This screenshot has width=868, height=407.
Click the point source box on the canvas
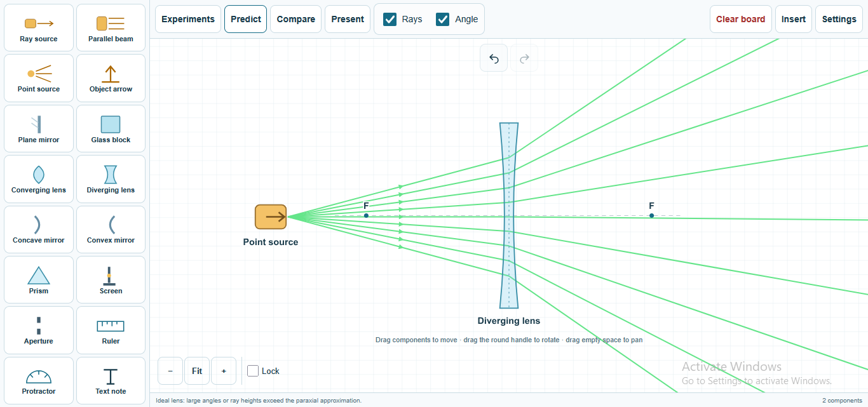[x=271, y=217]
